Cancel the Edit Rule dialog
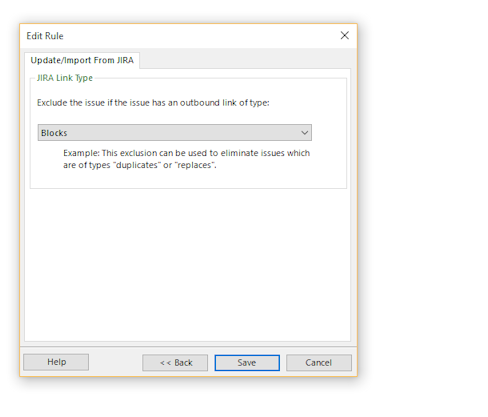 tap(319, 362)
